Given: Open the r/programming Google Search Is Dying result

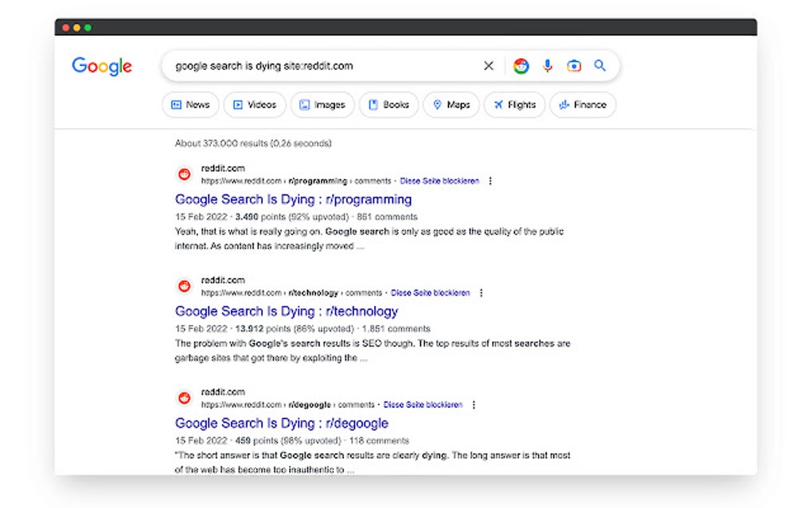Looking at the screenshot, I should 293,199.
